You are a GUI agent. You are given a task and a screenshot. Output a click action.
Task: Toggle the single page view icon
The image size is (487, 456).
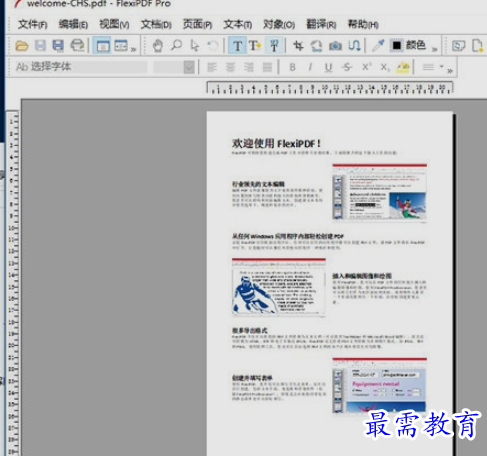coord(103,45)
